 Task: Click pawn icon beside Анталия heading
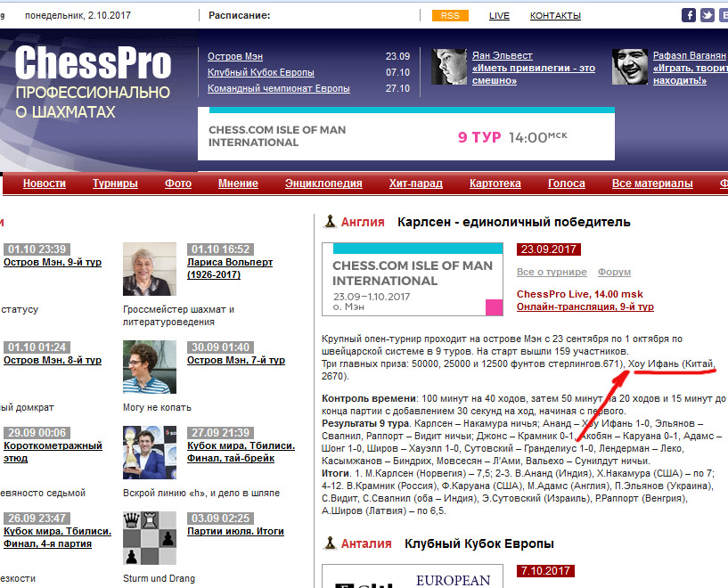pos(329,543)
